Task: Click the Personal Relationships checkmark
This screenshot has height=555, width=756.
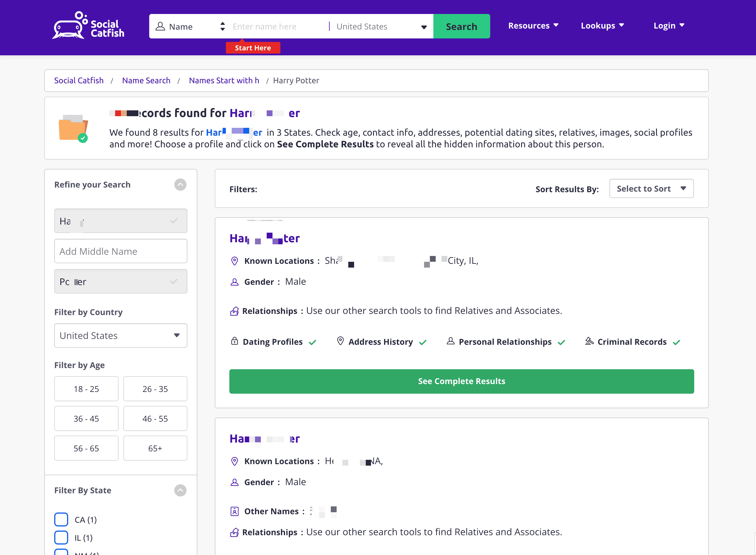Action: (x=561, y=342)
